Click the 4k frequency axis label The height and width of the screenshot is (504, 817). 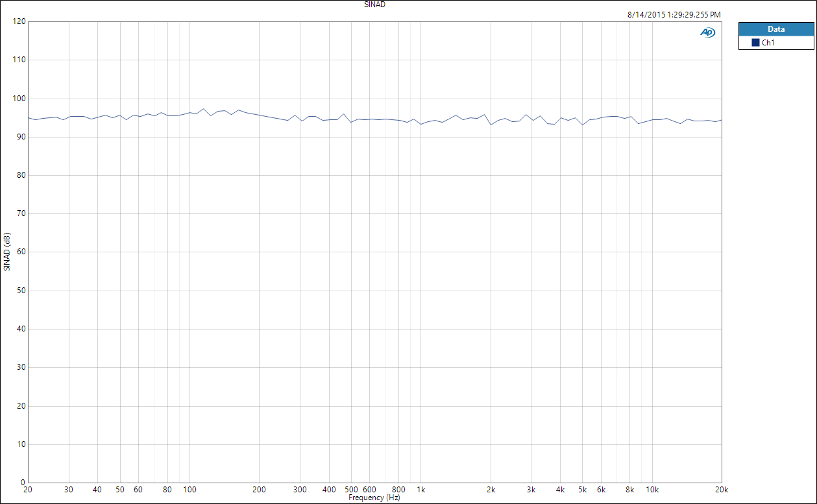560,490
